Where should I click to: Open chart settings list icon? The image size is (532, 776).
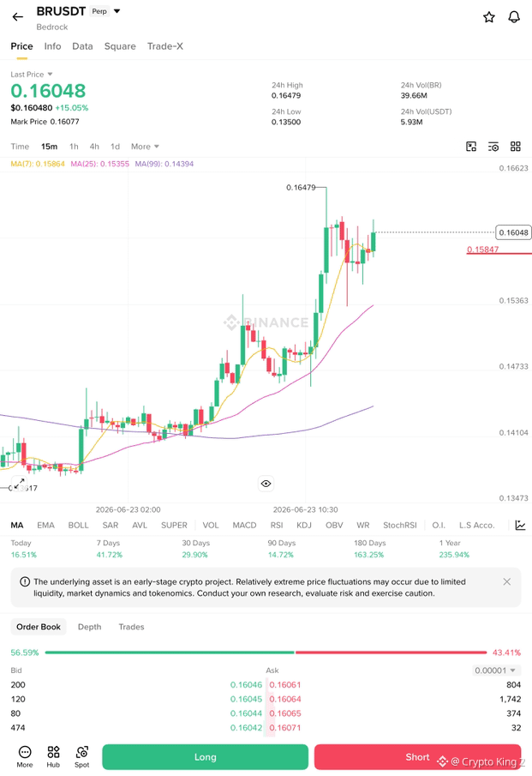[x=493, y=147]
